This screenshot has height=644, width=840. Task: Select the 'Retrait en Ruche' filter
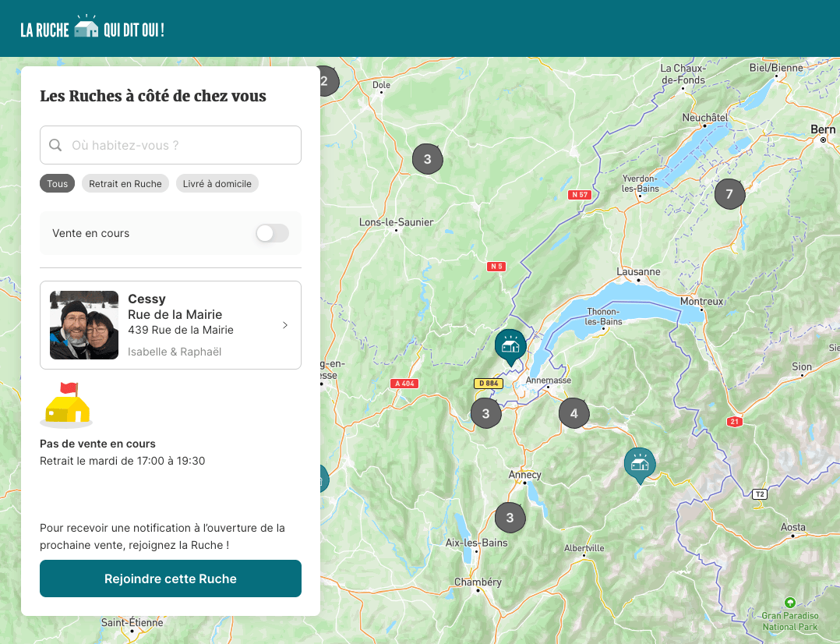click(x=125, y=183)
